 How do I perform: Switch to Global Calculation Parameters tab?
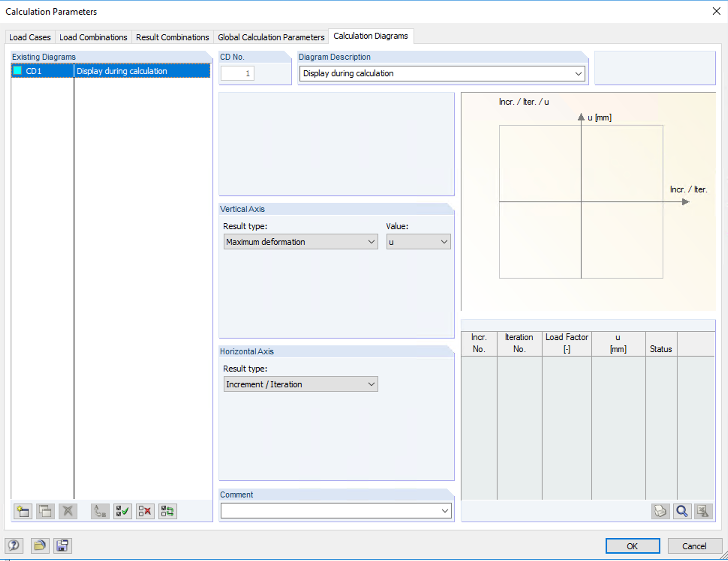pyautogui.click(x=271, y=37)
